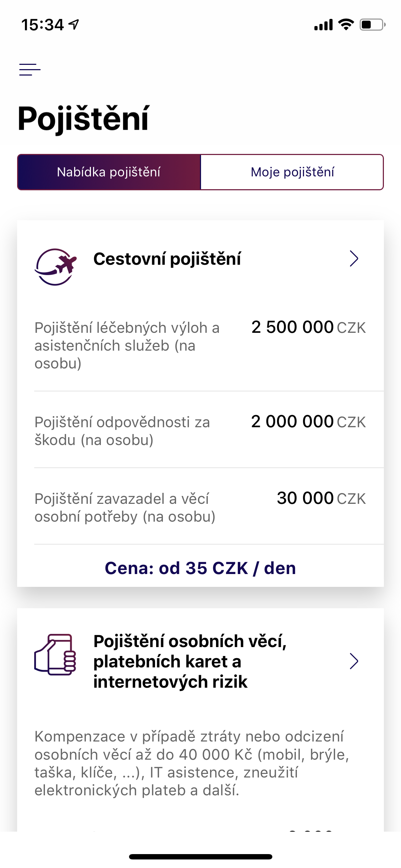Open the Cestovní pojištění heading
This screenshot has width=401, height=868.
[x=167, y=259]
